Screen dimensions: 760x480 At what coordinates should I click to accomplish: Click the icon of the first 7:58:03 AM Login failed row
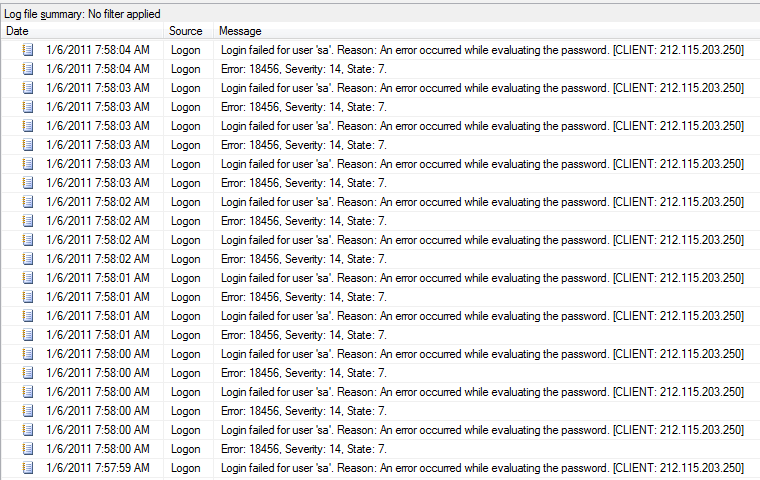(28, 88)
